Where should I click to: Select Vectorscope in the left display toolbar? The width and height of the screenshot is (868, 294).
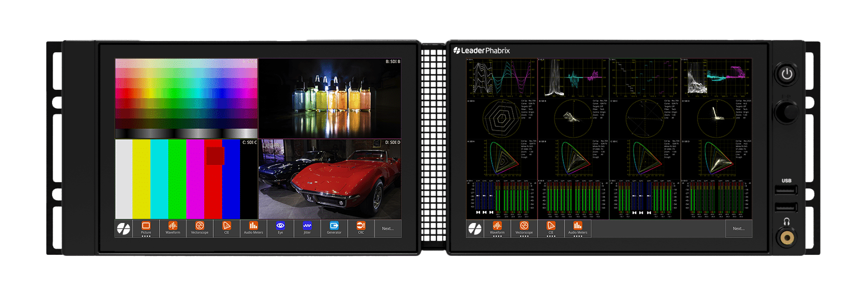click(x=200, y=228)
